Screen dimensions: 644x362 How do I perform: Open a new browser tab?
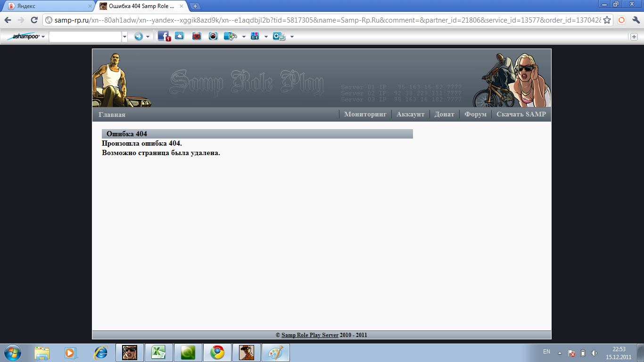click(196, 6)
